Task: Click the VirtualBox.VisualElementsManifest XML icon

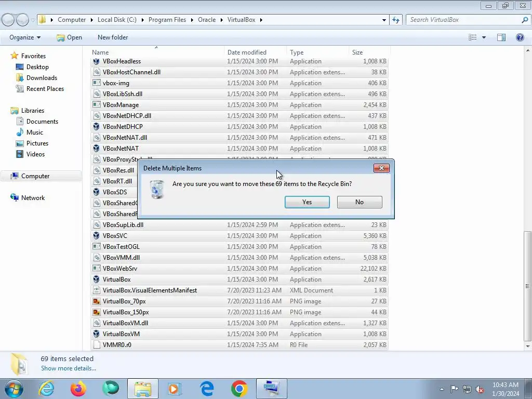Action: coord(96,290)
